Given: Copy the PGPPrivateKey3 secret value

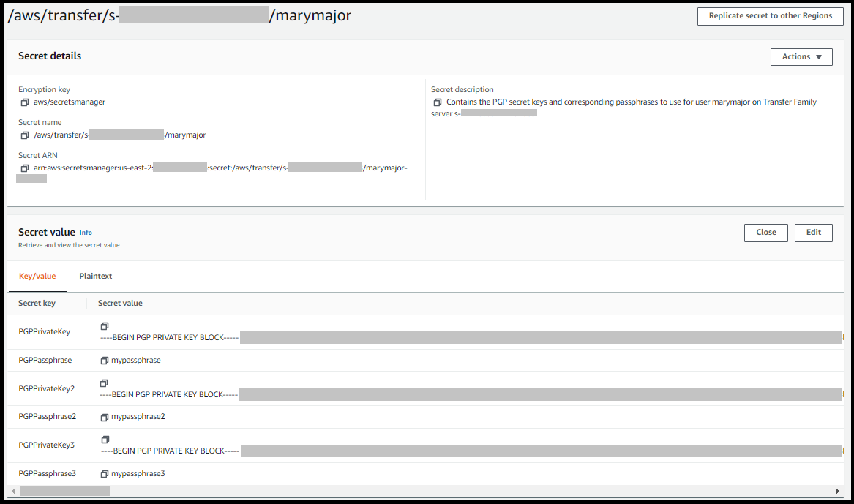Looking at the screenshot, I should [x=104, y=439].
